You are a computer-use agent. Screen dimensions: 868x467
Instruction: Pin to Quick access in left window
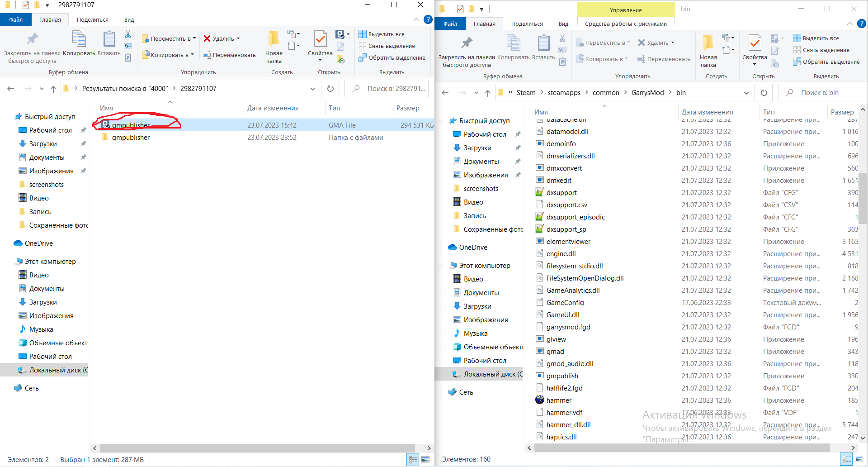point(32,47)
